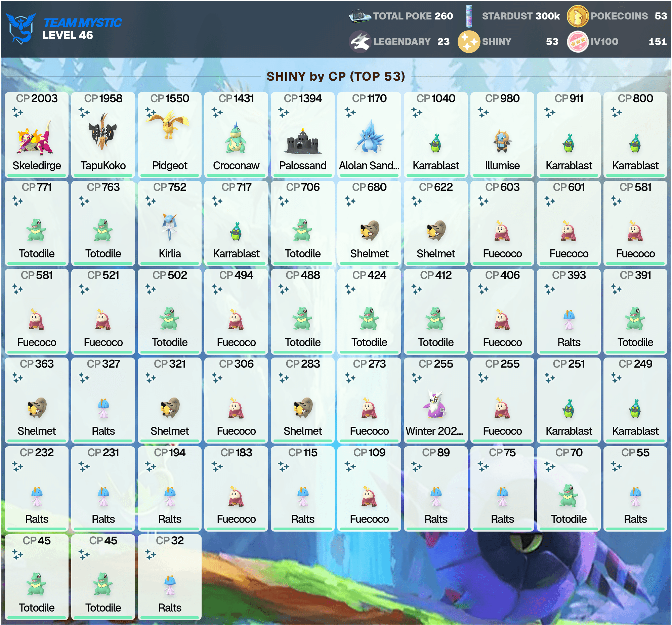Select the Illumise sprite
The width and height of the screenshot is (672, 625).
[x=502, y=141]
